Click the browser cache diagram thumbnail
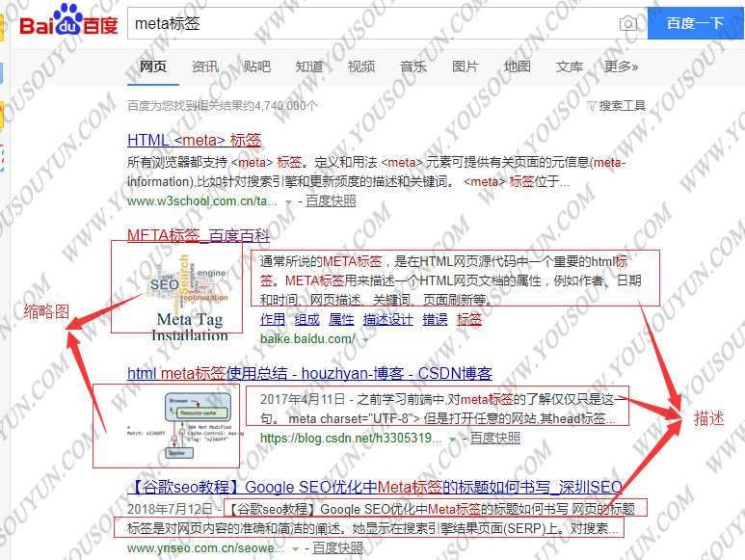This screenshot has height=560, width=745. [185, 426]
